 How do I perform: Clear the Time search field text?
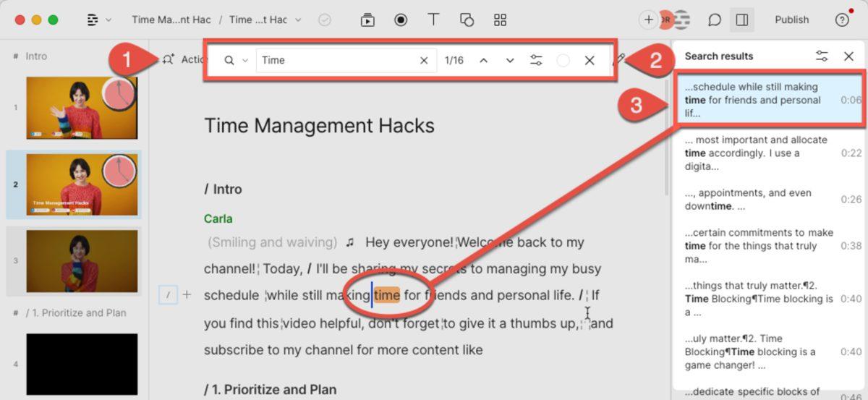[x=424, y=61]
